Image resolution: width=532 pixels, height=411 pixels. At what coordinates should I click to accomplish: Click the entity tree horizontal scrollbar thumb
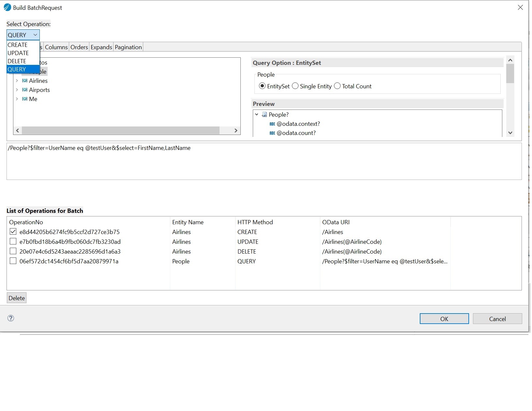pos(121,130)
